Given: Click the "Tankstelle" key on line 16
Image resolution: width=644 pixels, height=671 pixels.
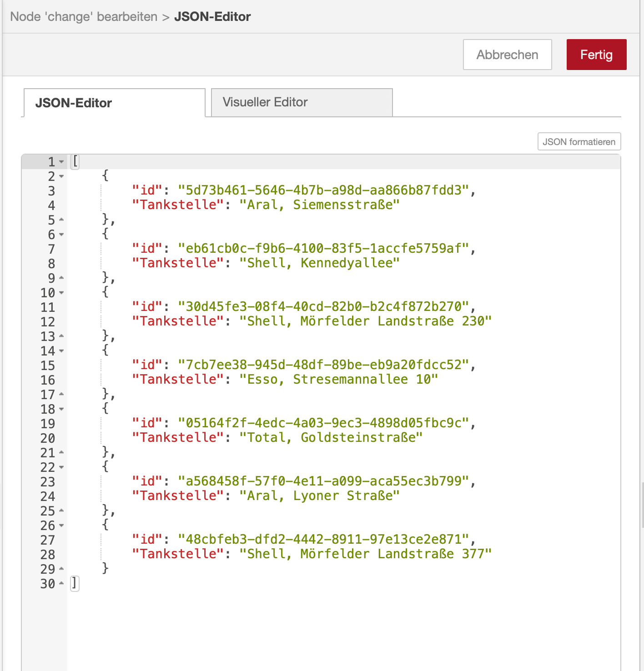Looking at the screenshot, I should (178, 379).
